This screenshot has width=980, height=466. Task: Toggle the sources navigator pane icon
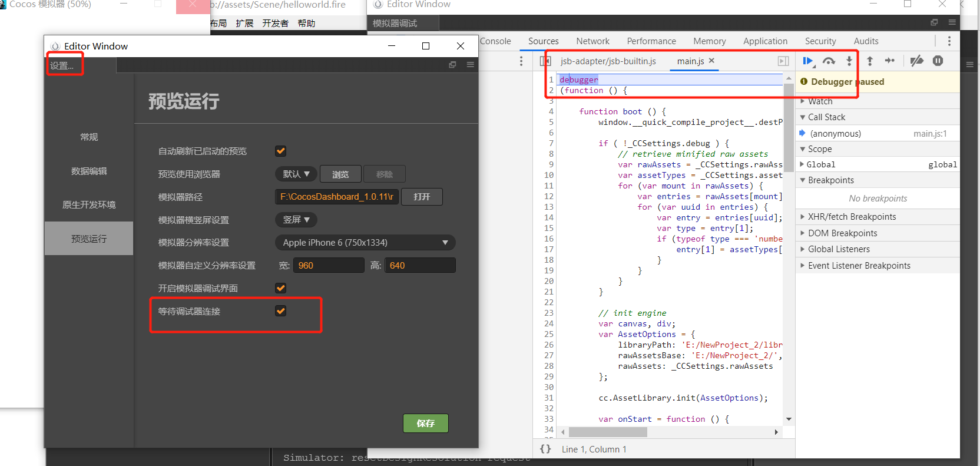(545, 61)
